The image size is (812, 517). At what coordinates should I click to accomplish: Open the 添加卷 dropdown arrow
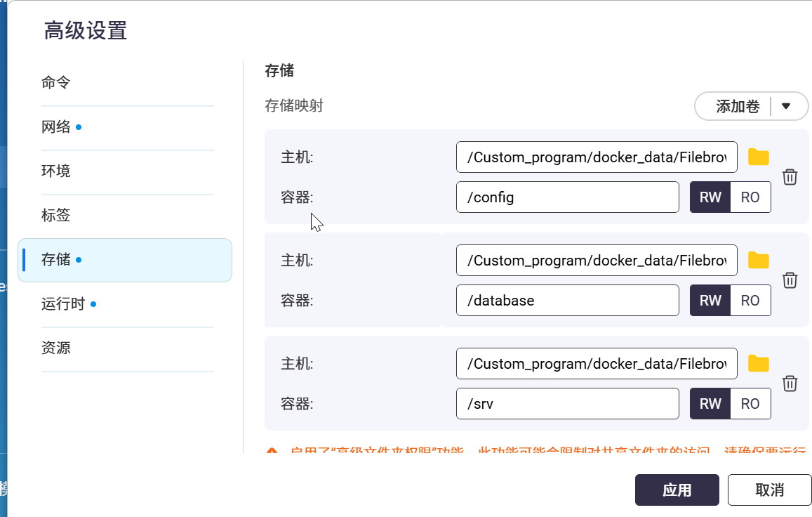pyautogui.click(x=786, y=107)
